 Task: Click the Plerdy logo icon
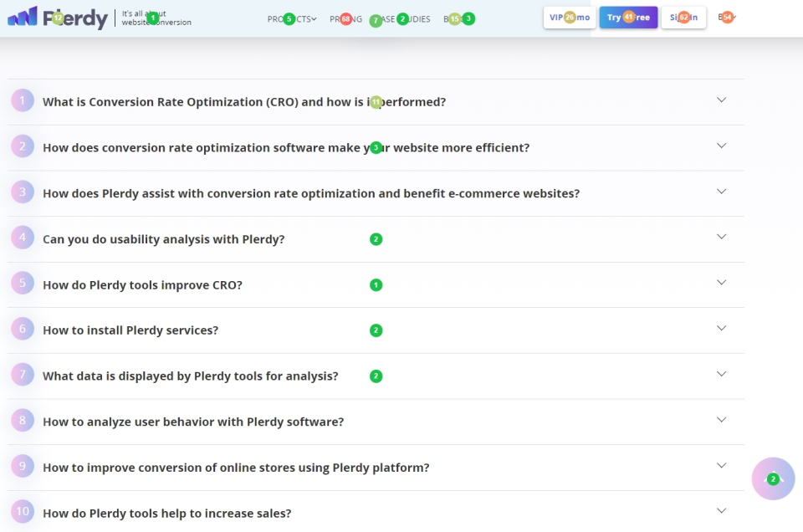click(x=23, y=17)
